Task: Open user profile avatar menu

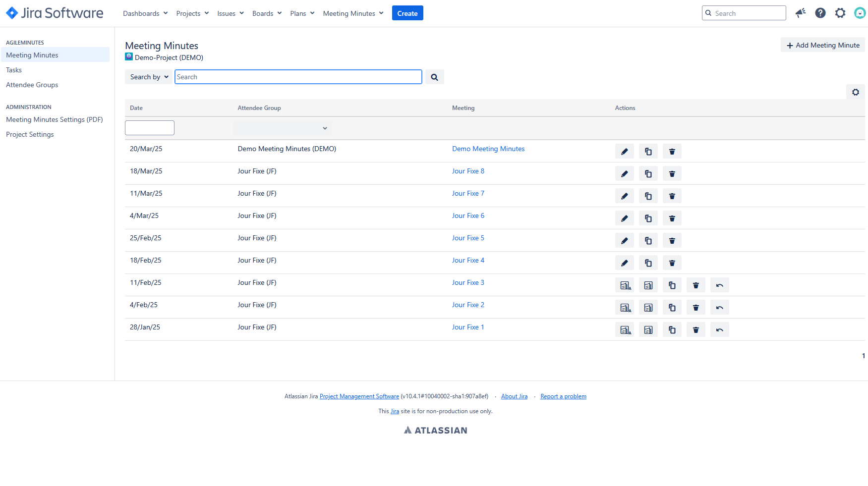Action: (860, 13)
